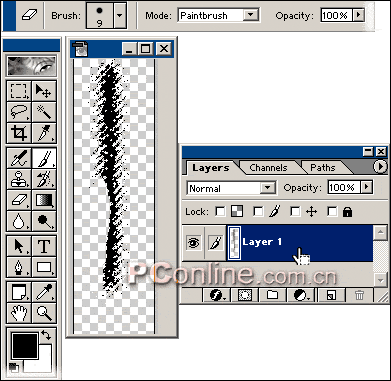The image size is (391, 381).
Task: Select the Gradient tool
Action: coord(44,200)
